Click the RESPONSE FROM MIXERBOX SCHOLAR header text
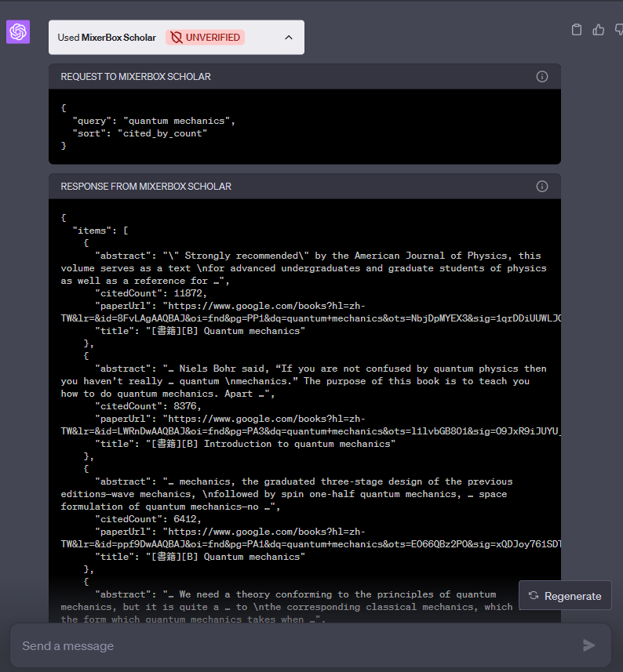623x672 pixels. point(146,187)
